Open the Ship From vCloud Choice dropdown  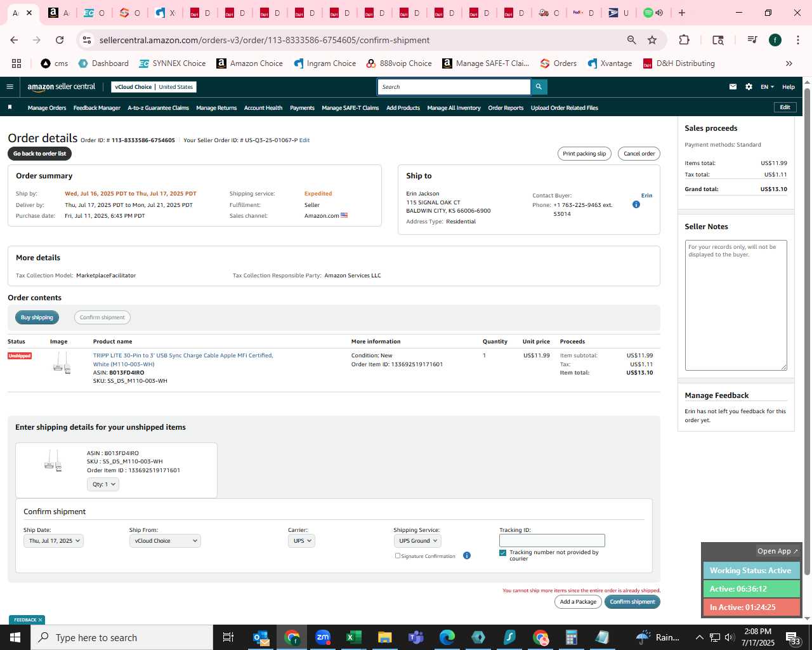[x=165, y=541]
